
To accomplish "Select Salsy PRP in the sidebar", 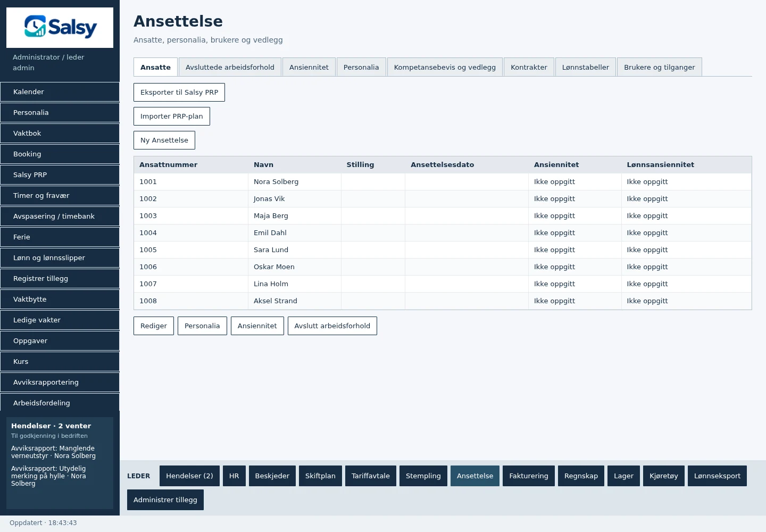I will point(60,174).
